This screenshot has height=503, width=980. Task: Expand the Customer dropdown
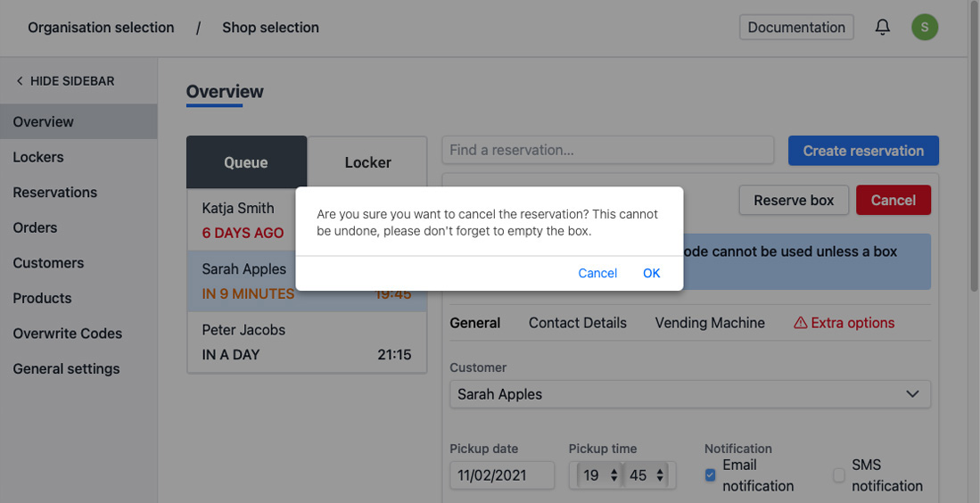(689, 394)
